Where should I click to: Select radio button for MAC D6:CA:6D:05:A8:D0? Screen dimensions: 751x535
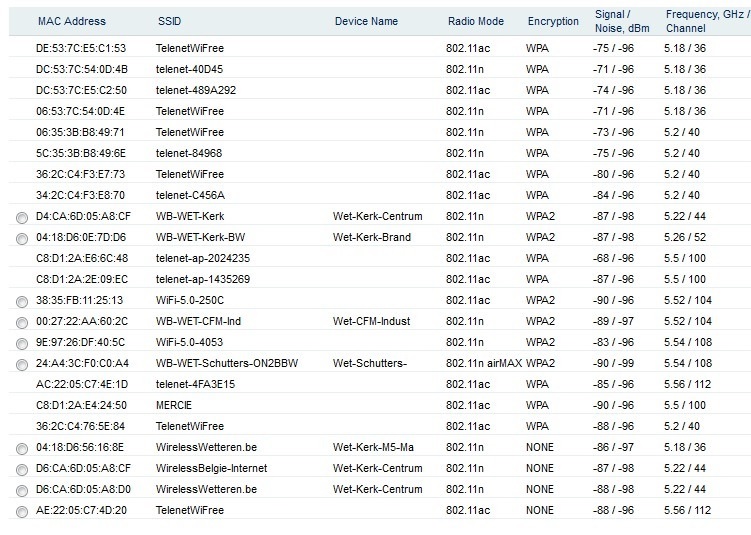coord(22,491)
